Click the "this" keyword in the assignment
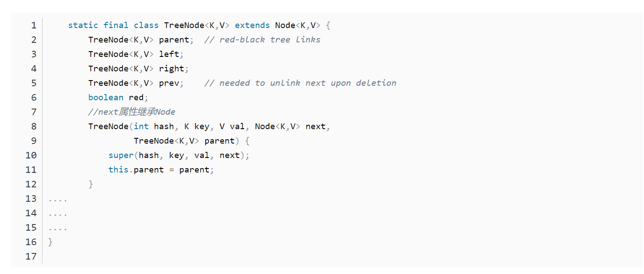 click(x=119, y=170)
